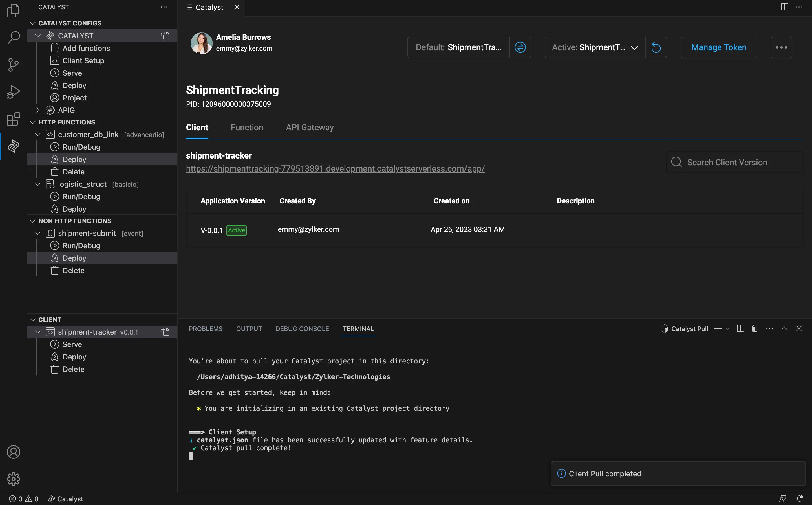Open the DEBUG CONSOLE panel tab
Screen dimensions: 812x505
(x=302, y=329)
